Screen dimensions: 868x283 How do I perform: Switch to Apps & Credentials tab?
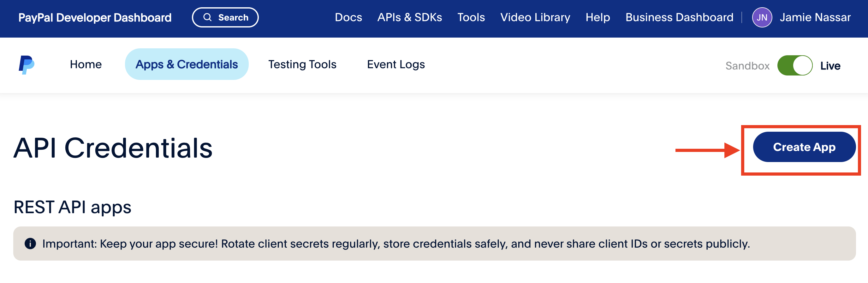187,64
